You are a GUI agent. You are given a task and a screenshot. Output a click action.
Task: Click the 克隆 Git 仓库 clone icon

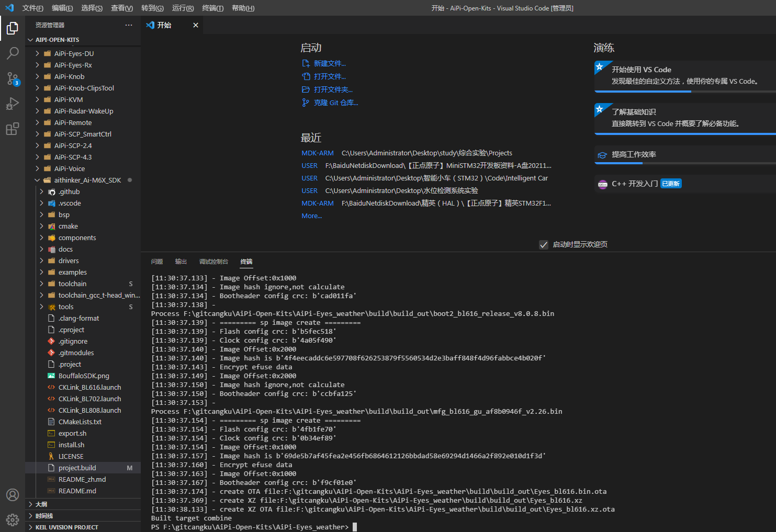tap(306, 103)
